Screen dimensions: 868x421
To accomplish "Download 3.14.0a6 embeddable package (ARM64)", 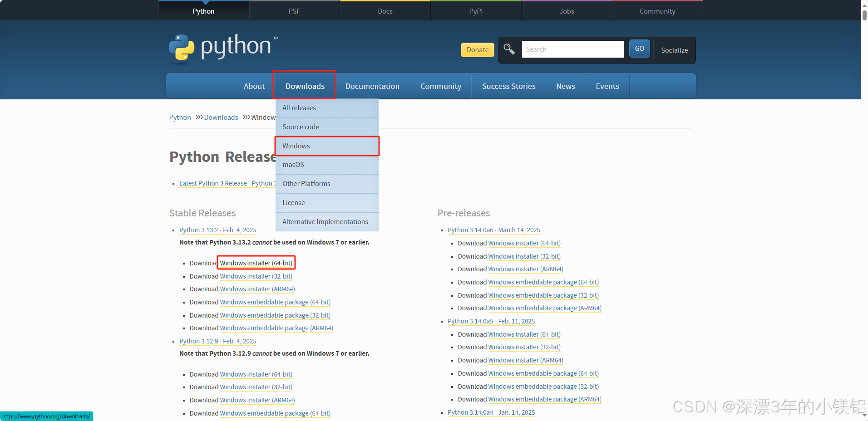I will 545,308.
